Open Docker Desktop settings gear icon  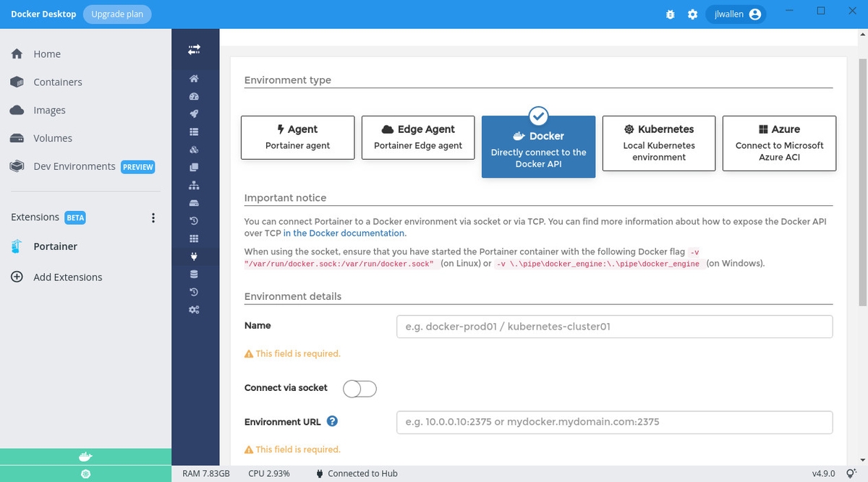(692, 14)
